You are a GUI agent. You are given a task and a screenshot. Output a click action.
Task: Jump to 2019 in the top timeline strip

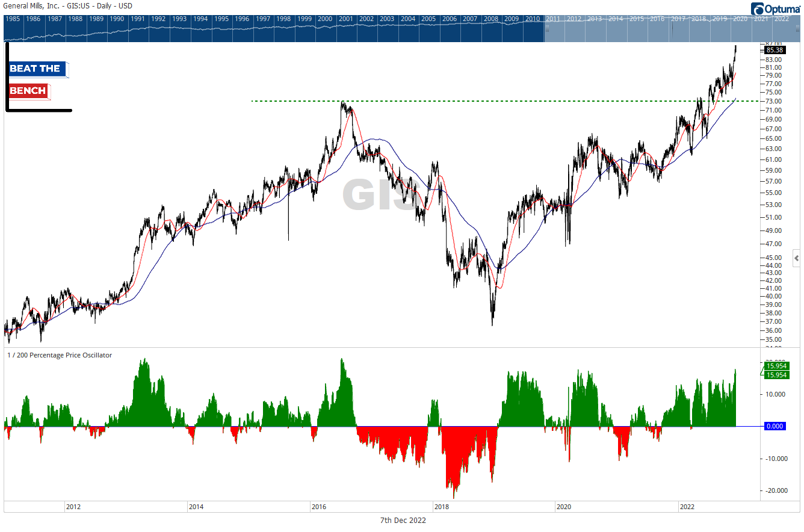720,19
